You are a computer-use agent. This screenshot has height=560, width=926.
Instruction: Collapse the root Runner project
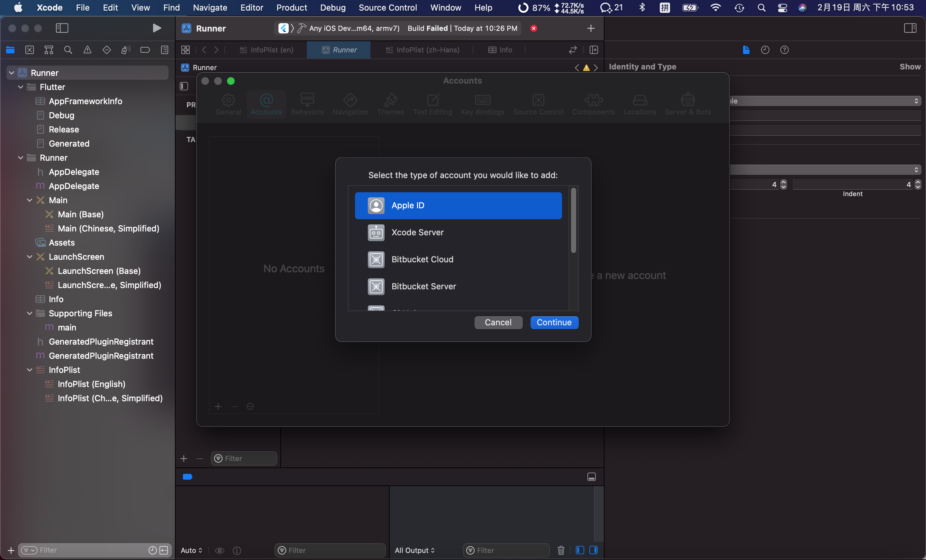pyautogui.click(x=12, y=73)
